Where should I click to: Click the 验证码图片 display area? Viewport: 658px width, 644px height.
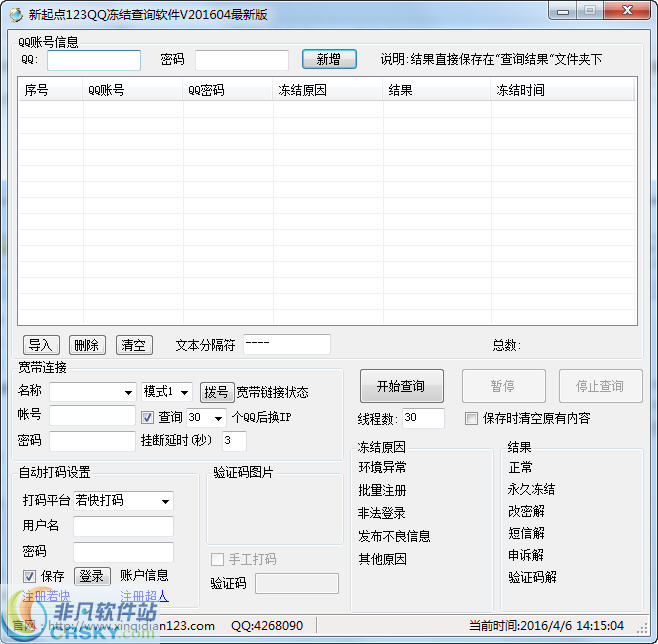275,510
